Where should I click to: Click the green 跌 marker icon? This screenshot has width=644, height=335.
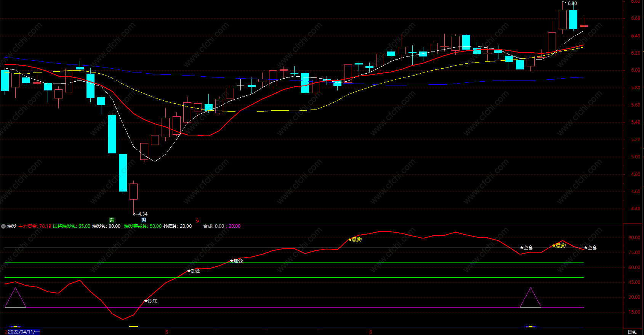[112, 220]
